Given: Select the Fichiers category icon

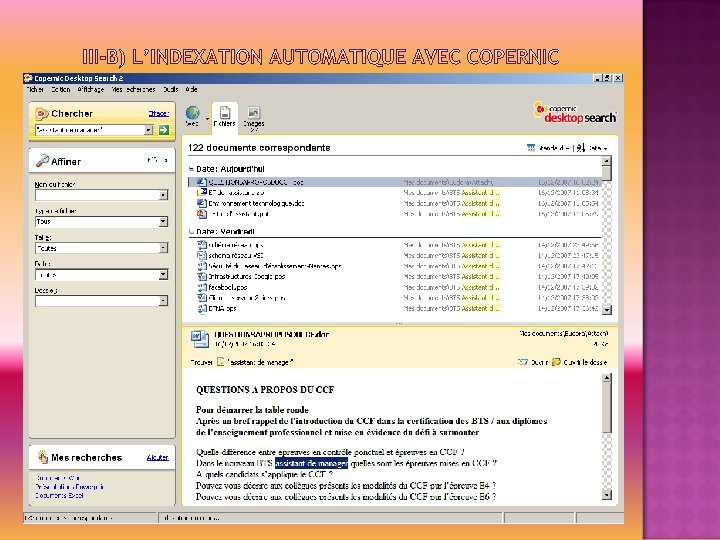Looking at the screenshot, I should click(x=225, y=113).
